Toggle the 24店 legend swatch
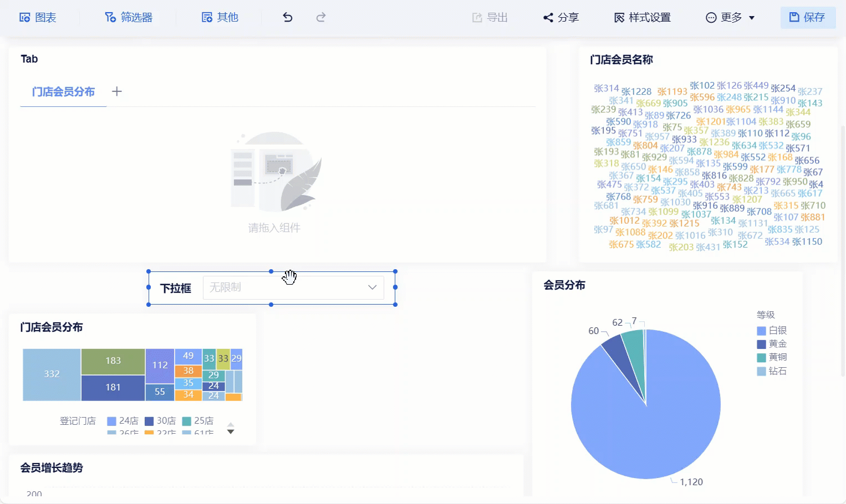The image size is (846, 504). pos(111,421)
